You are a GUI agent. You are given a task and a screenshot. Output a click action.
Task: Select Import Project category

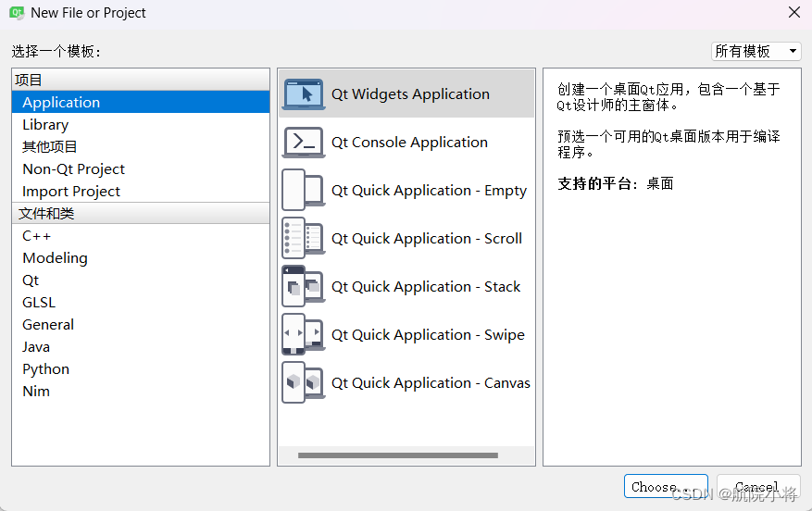tap(141, 191)
